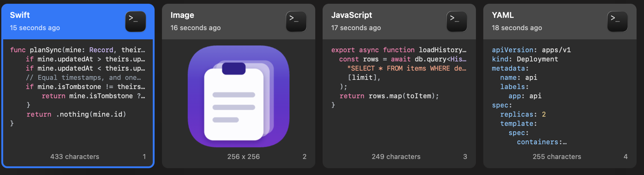Viewport: 644px width, 175px height.
Task: Click item number 2 on the Image card
Action: [305, 157]
